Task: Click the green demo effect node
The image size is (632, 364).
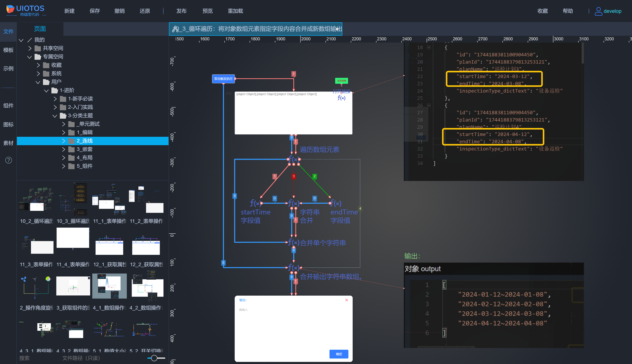Action: pos(341,81)
